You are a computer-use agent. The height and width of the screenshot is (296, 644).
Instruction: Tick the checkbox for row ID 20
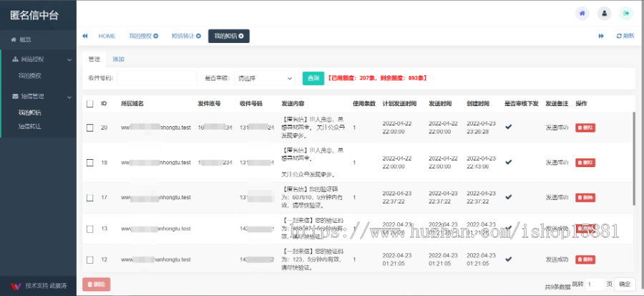coord(89,128)
